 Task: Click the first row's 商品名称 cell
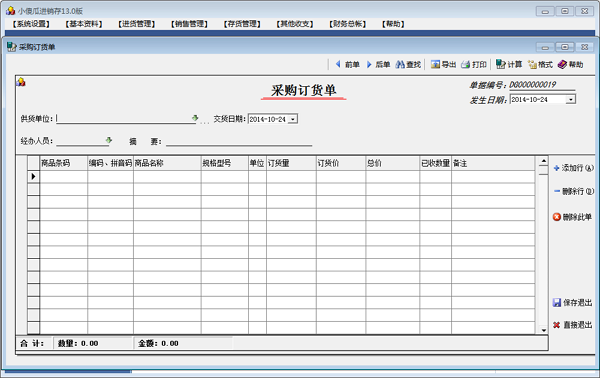(x=167, y=176)
